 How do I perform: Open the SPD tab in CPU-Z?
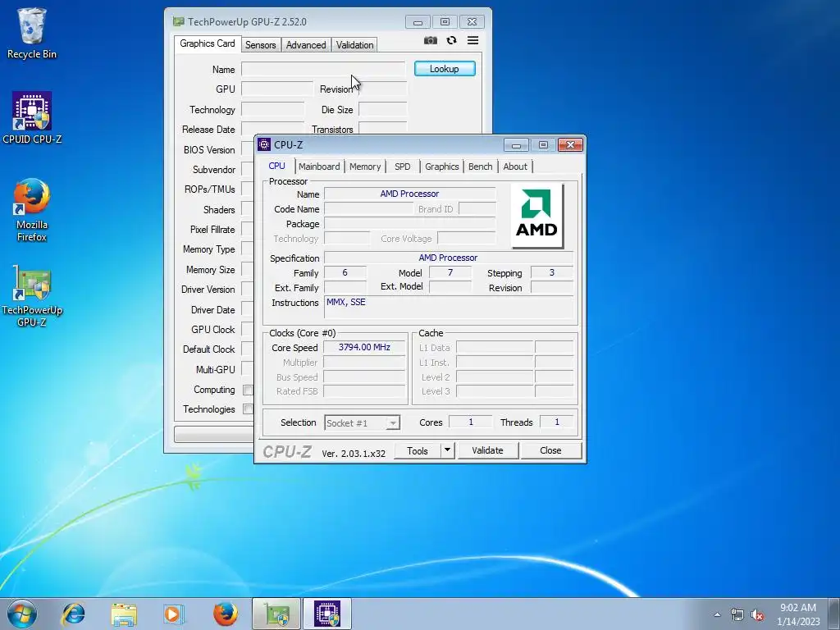[x=402, y=167]
